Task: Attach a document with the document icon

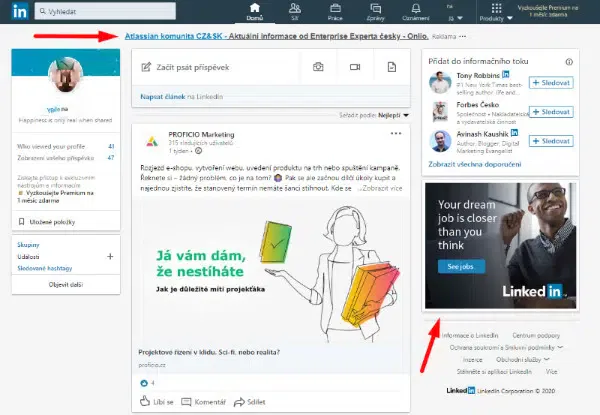Action: 391,67
